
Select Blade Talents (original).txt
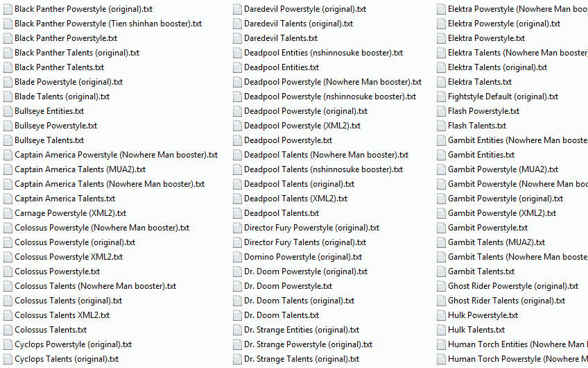[62, 97]
